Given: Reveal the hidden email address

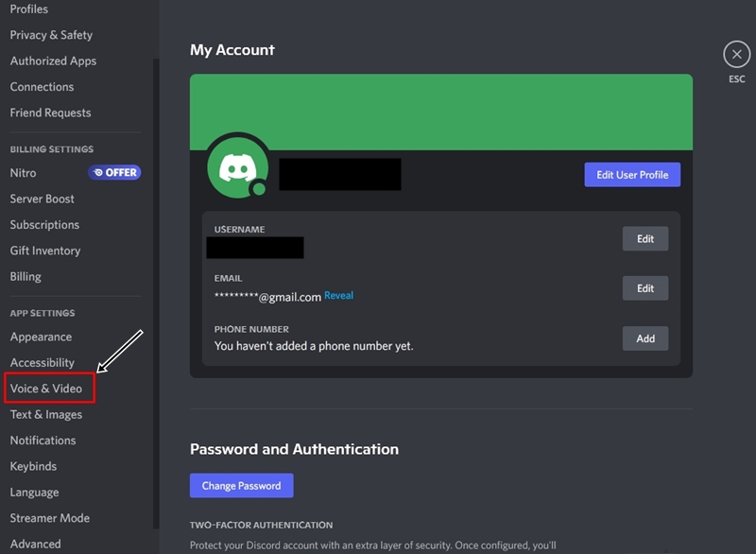Looking at the screenshot, I should [x=338, y=295].
